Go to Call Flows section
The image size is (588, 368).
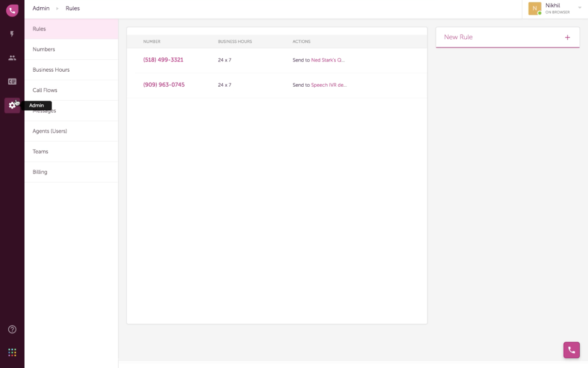coord(45,90)
